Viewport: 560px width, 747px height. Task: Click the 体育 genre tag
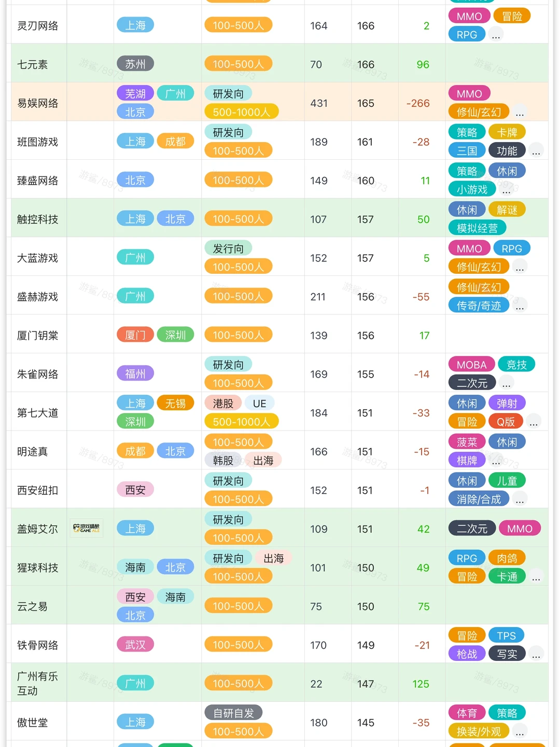tap(467, 713)
